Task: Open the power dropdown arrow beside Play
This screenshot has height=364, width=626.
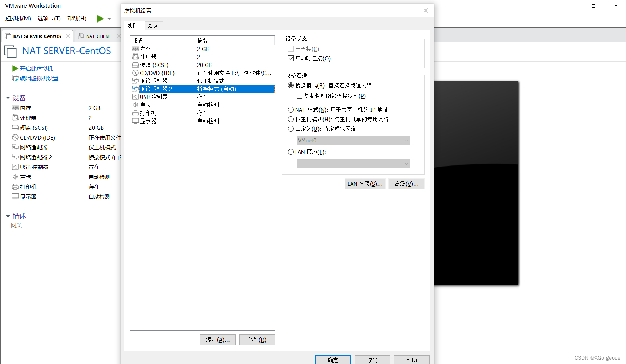Action: coord(109,19)
